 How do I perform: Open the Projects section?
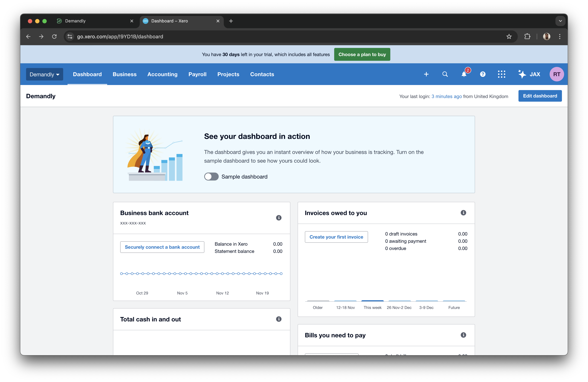click(228, 74)
